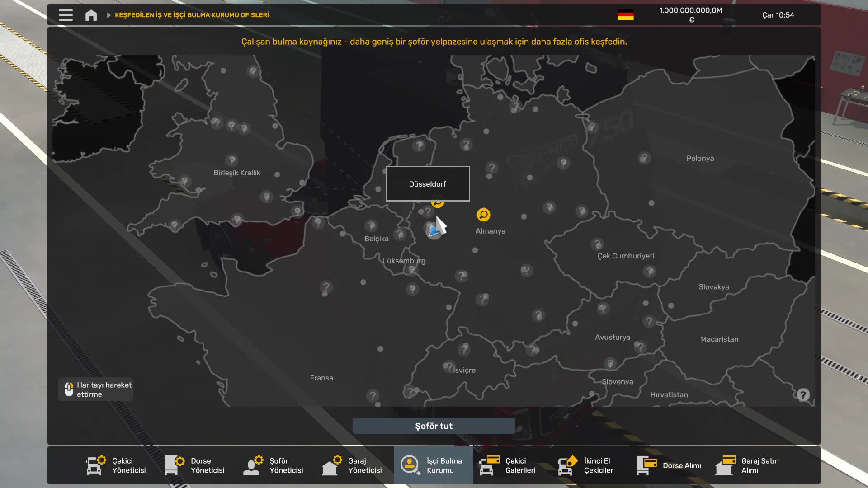Click the home icon in breadcrumb

(x=91, y=15)
